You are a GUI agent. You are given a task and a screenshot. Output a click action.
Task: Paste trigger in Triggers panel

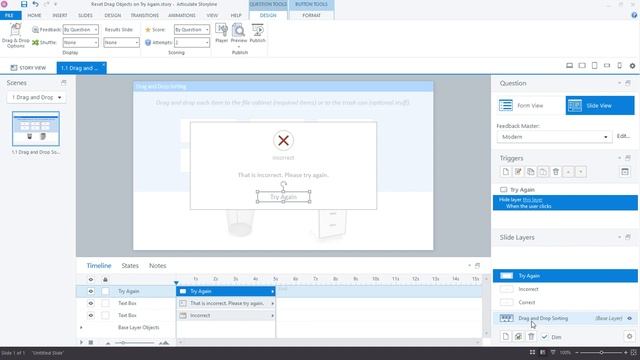point(543,172)
